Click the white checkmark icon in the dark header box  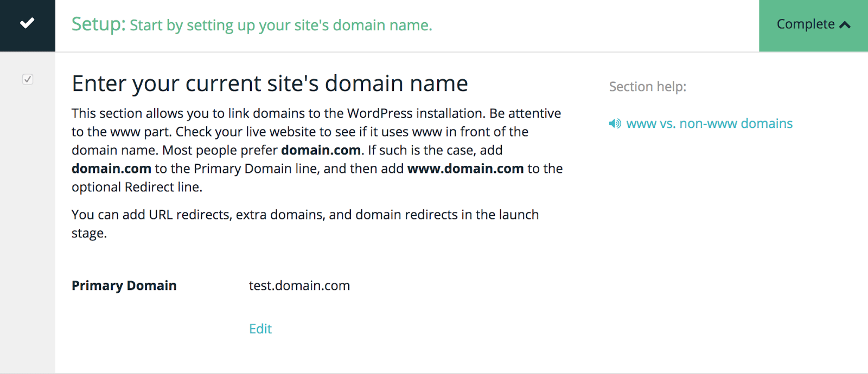pyautogui.click(x=27, y=23)
